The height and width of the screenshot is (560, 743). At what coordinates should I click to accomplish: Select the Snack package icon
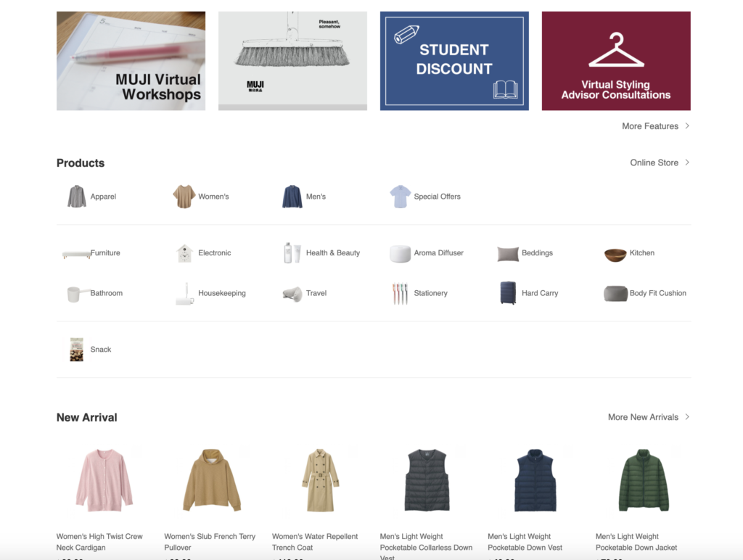point(76,350)
